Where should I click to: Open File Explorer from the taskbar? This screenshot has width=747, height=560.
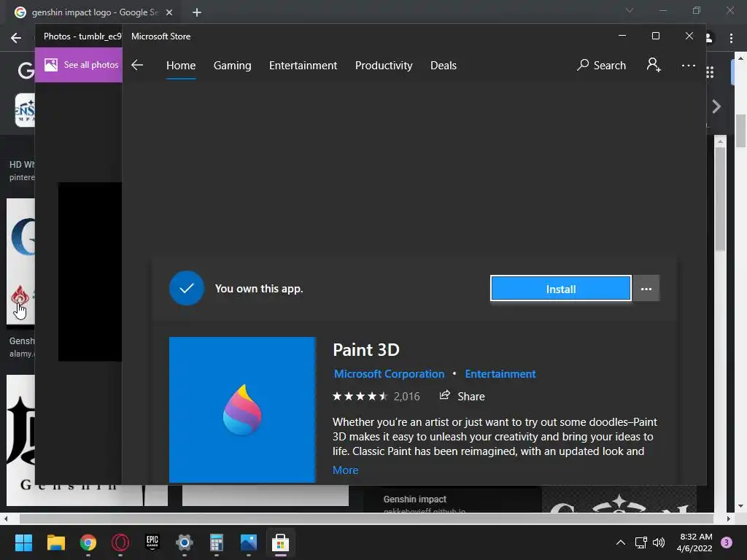click(55, 542)
